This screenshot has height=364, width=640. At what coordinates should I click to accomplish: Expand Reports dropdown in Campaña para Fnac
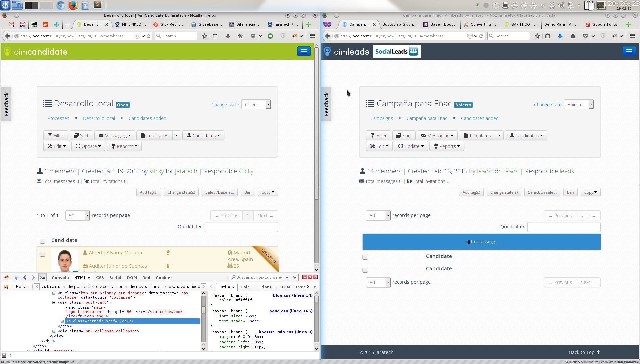[x=447, y=146]
